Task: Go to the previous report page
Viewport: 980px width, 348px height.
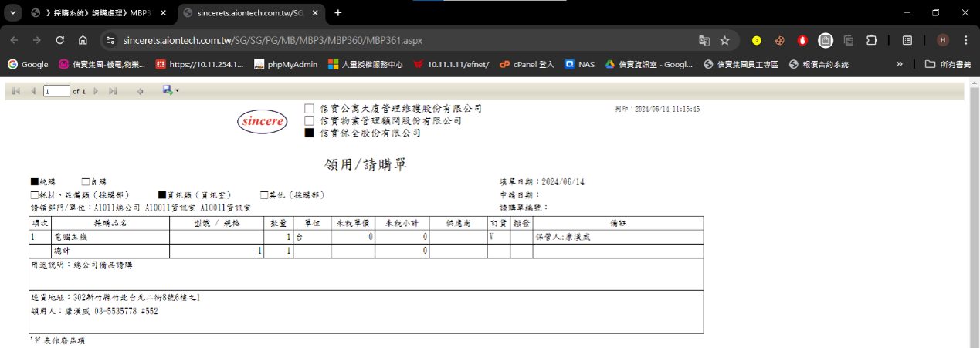Action: tap(32, 91)
